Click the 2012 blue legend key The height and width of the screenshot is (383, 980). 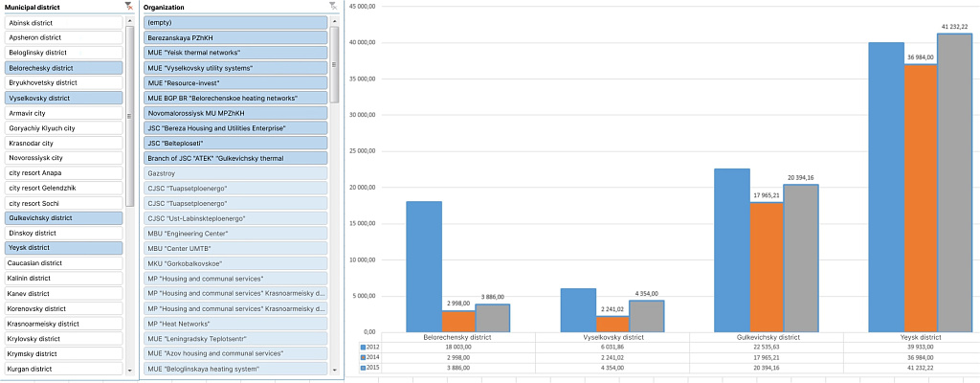[x=363, y=347]
